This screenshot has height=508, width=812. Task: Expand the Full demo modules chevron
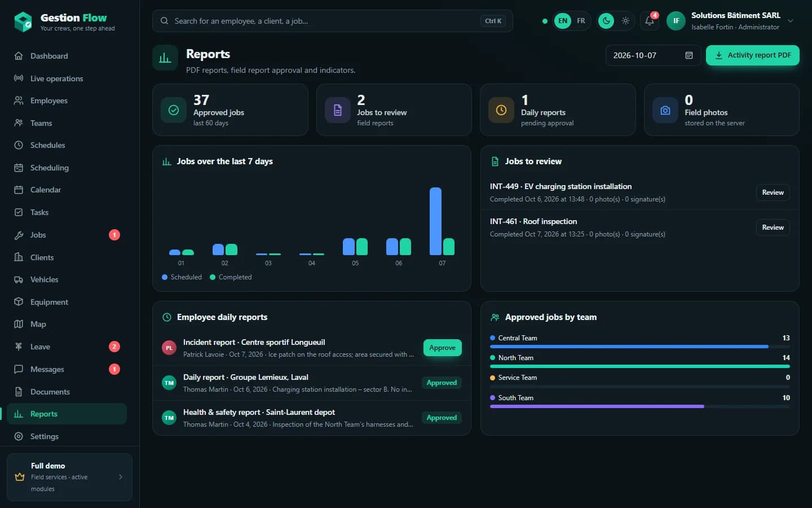click(x=121, y=477)
